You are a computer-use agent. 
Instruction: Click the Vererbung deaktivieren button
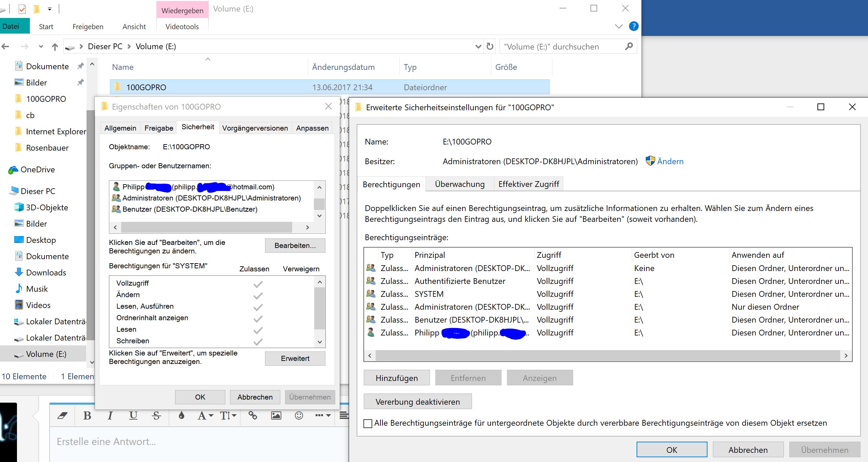417,402
